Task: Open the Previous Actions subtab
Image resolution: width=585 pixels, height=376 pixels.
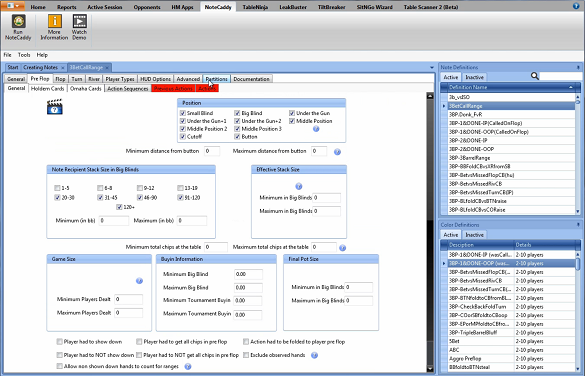Action: [173, 89]
